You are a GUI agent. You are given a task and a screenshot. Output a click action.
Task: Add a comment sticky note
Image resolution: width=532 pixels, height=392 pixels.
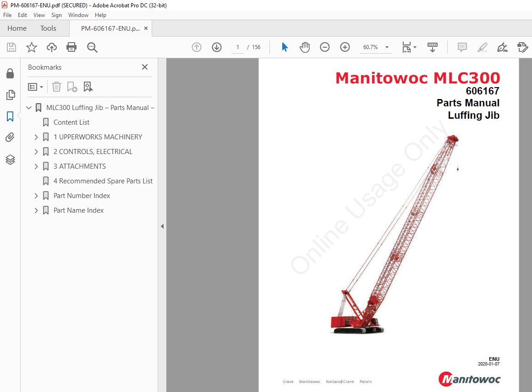point(462,47)
